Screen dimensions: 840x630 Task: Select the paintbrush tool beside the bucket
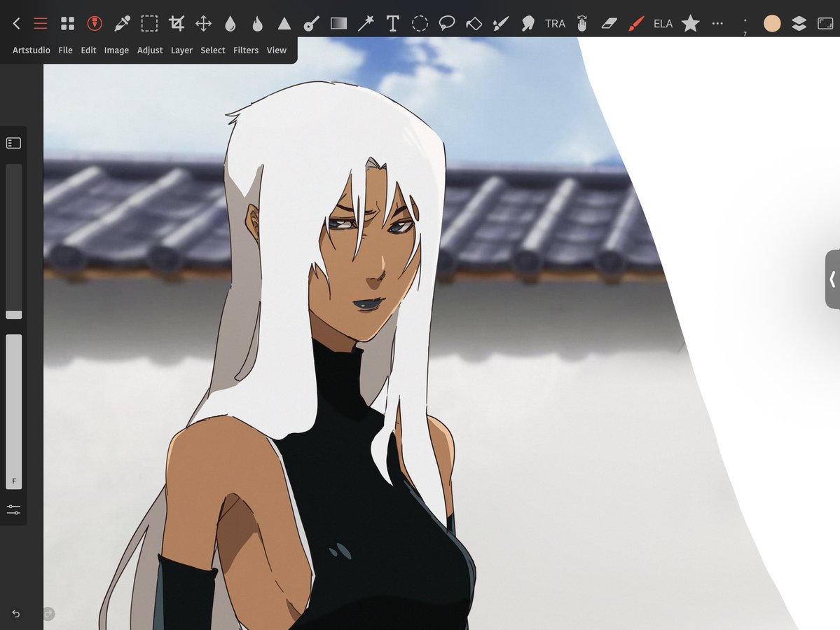501,24
